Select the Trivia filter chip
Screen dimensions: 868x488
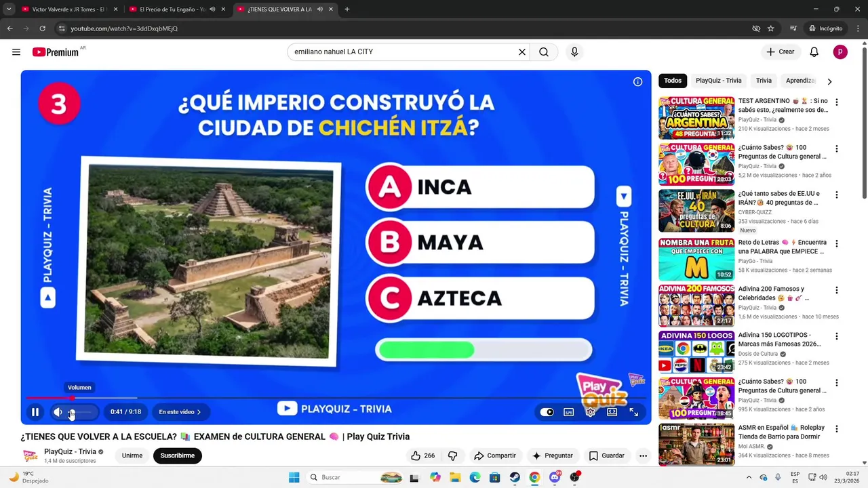pyautogui.click(x=764, y=81)
